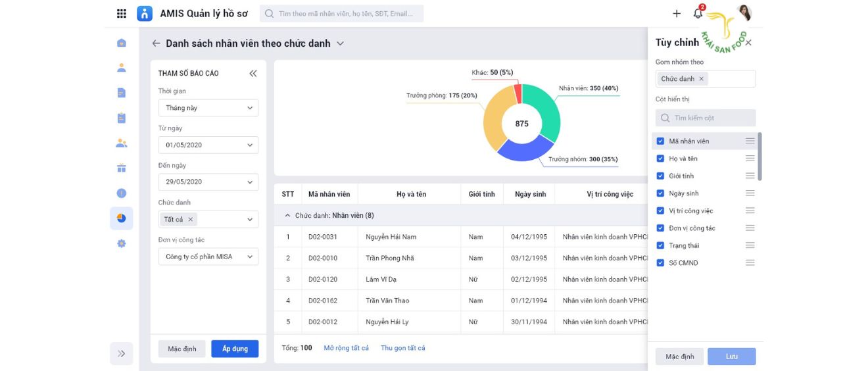Click the Mặc định button in report parameters
Viewport: 868px width, 371px height.
click(x=182, y=349)
